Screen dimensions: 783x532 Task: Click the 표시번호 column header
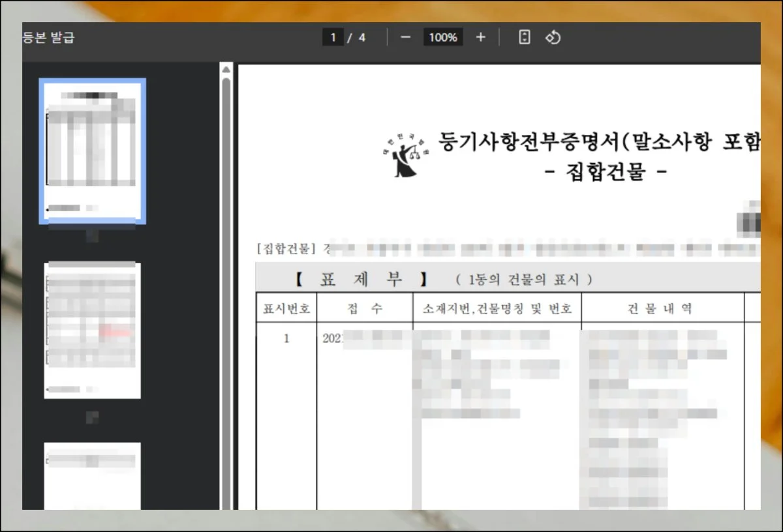pos(286,309)
